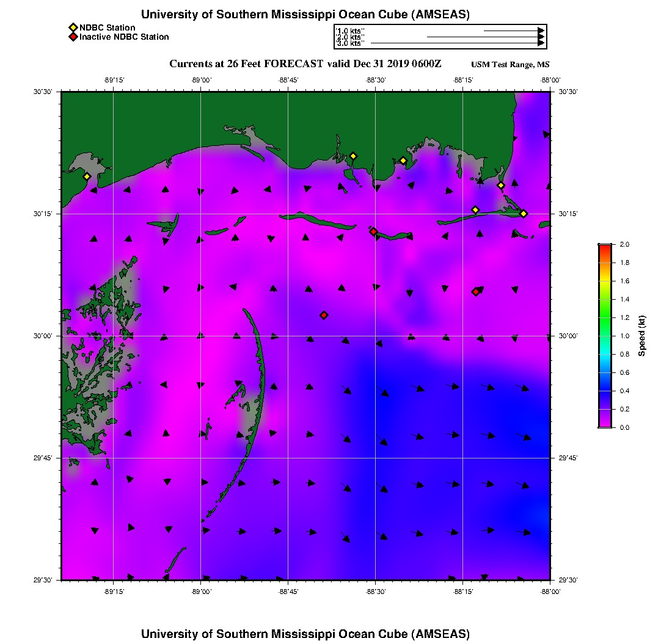Click the "USM Test Range, MS" label
The height and width of the screenshot is (641, 672).
point(510,65)
